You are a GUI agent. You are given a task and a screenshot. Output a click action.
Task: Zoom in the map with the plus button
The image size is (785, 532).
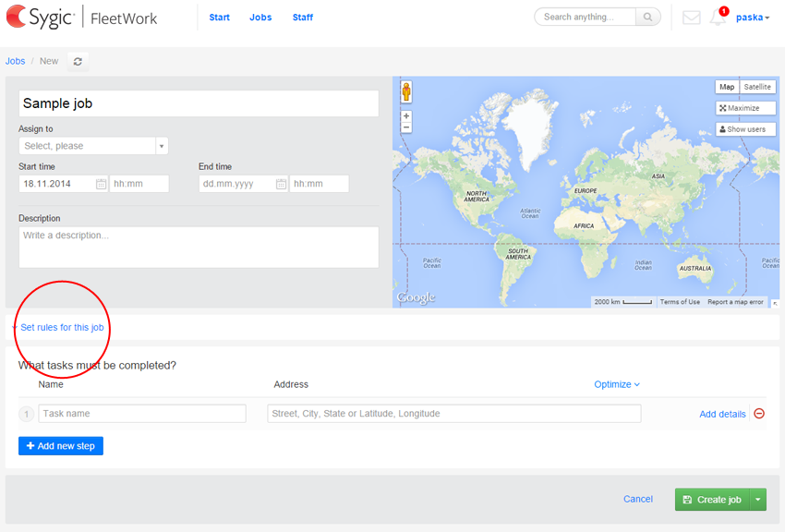click(406, 116)
